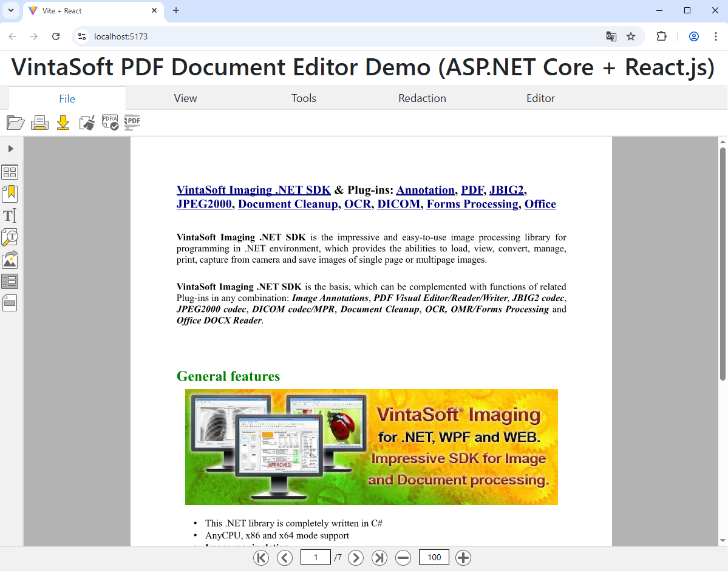Go to next page button
Image resolution: width=728 pixels, height=573 pixels.
click(356, 558)
